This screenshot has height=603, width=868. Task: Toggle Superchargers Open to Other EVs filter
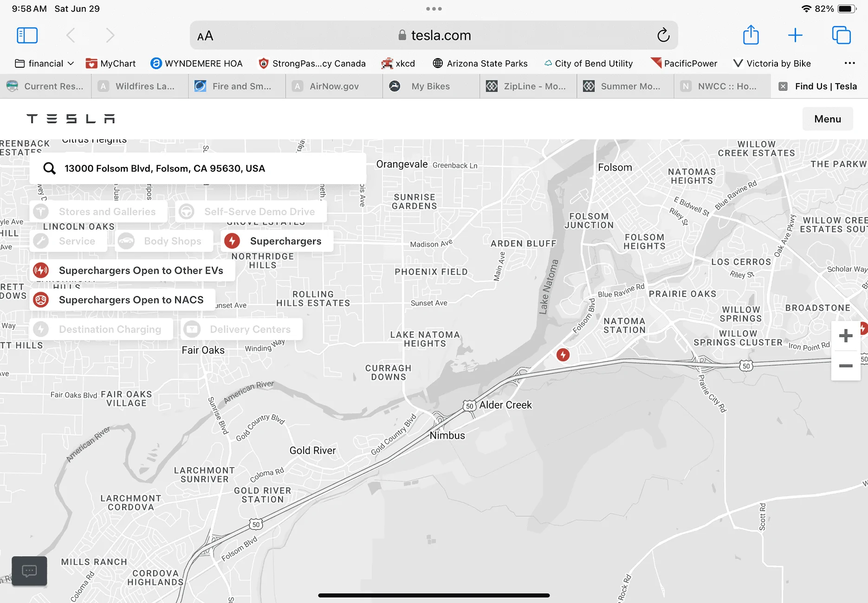click(132, 270)
